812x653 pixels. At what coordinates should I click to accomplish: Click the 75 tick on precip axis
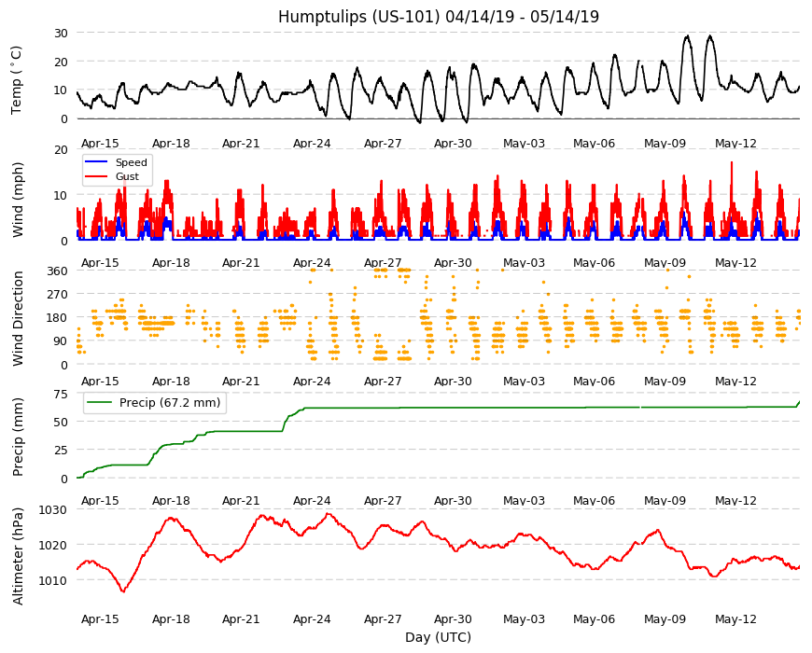tap(61, 395)
